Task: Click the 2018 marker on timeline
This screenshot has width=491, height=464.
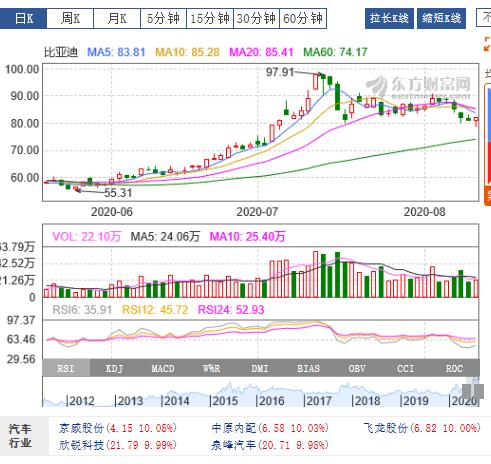Action: tap(366, 401)
